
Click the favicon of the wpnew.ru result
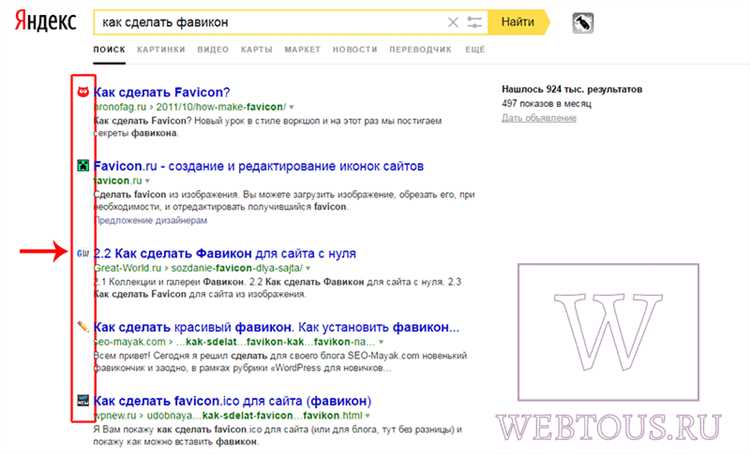coord(83,399)
